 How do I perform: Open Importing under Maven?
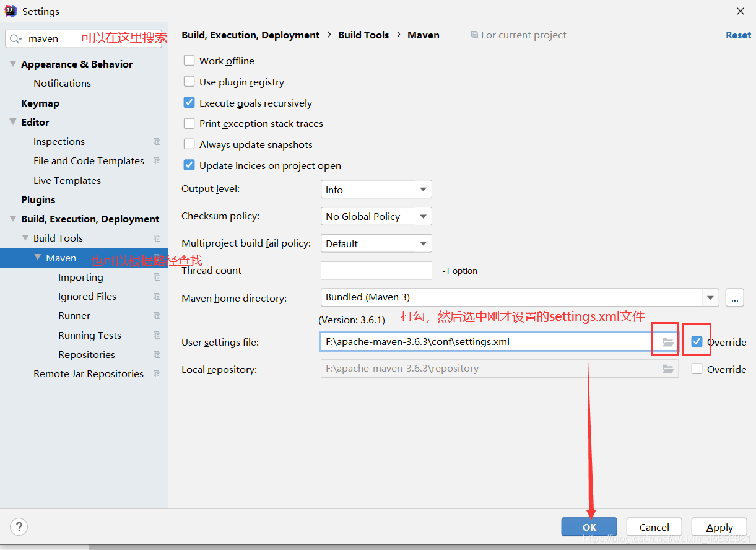(x=80, y=277)
